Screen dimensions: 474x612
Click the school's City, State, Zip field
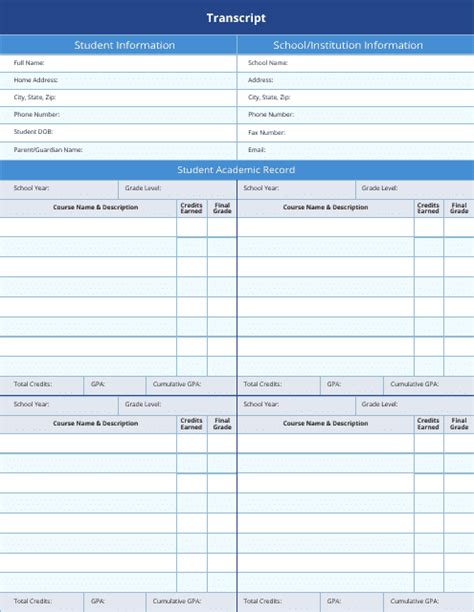pyautogui.click(x=356, y=98)
